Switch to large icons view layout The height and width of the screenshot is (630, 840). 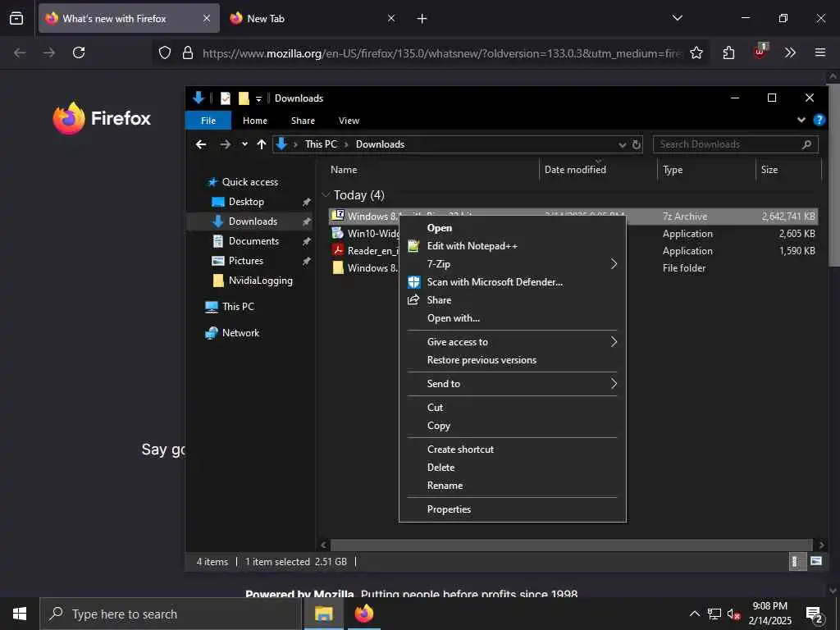[816, 561]
